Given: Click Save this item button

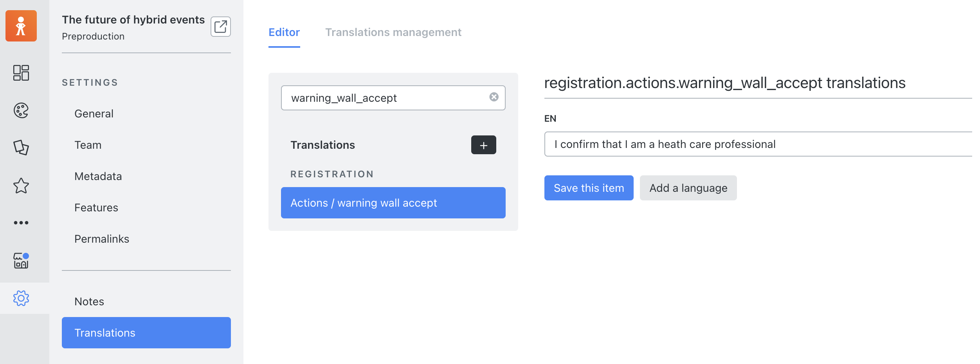Looking at the screenshot, I should pyautogui.click(x=589, y=188).
